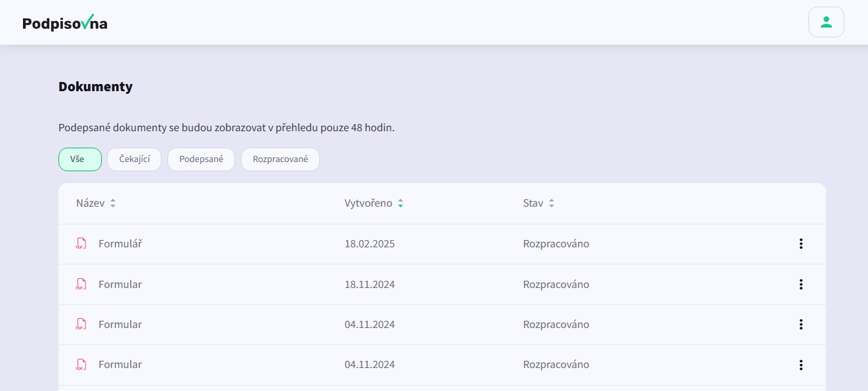This screenshot has height=391, width=868.
Task: Sort the table by Název column
Action: coord(96,203)
